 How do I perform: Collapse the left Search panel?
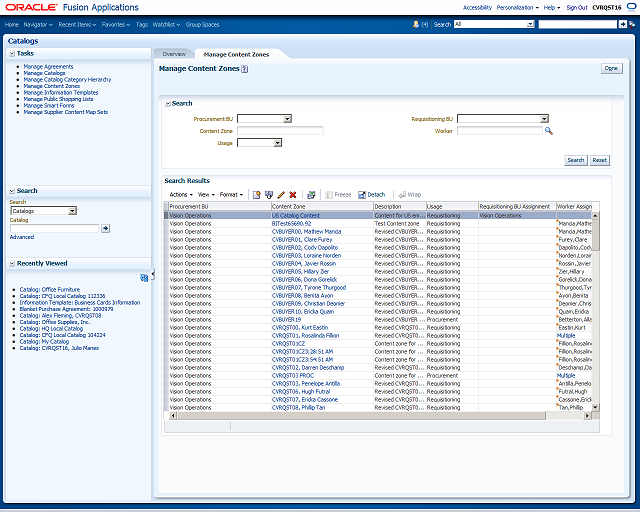[x=12, y=191]
